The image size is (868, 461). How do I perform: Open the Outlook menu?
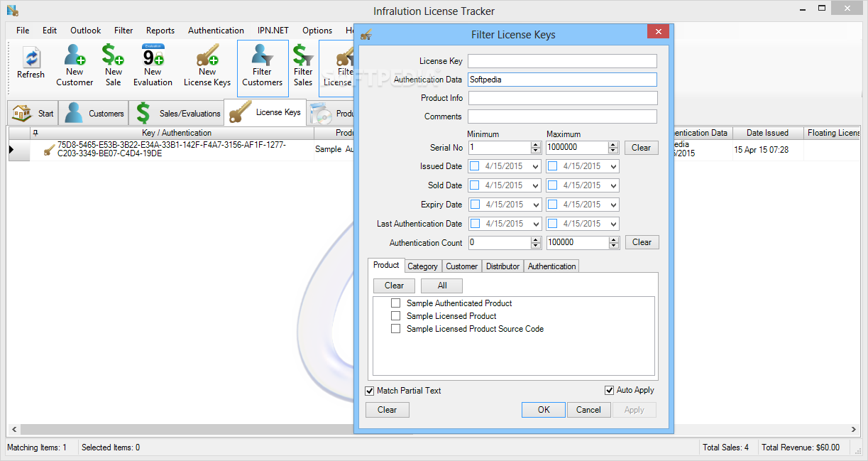pos(86,31)
